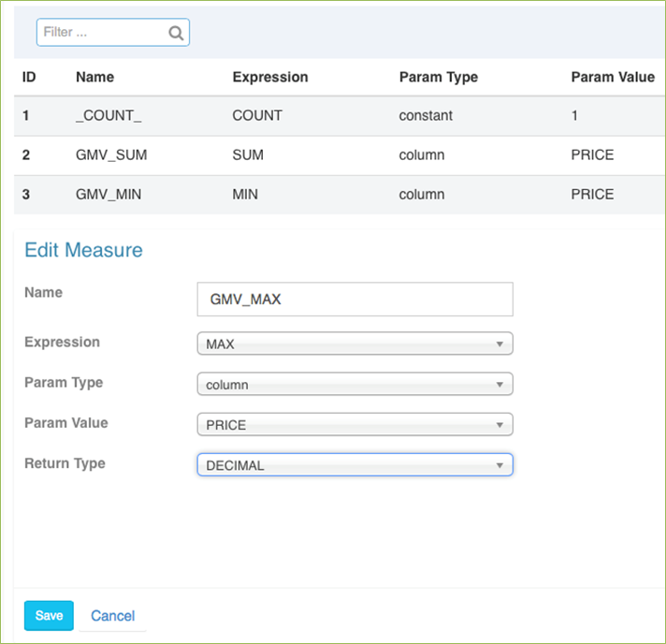Select the _COUNT_ measure name cell
The height and width of the screenshot is (644, 666).
109,116
